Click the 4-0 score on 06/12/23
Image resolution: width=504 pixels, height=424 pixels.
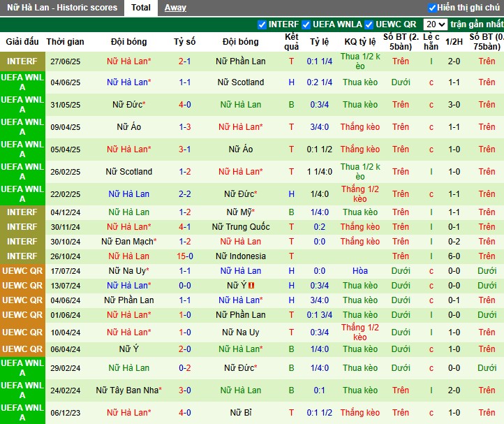(184, 412)
